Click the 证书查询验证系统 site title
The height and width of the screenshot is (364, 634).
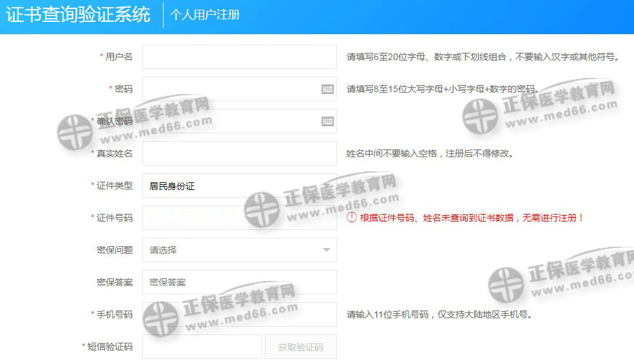pyautogui.click(x=78, y=15)
